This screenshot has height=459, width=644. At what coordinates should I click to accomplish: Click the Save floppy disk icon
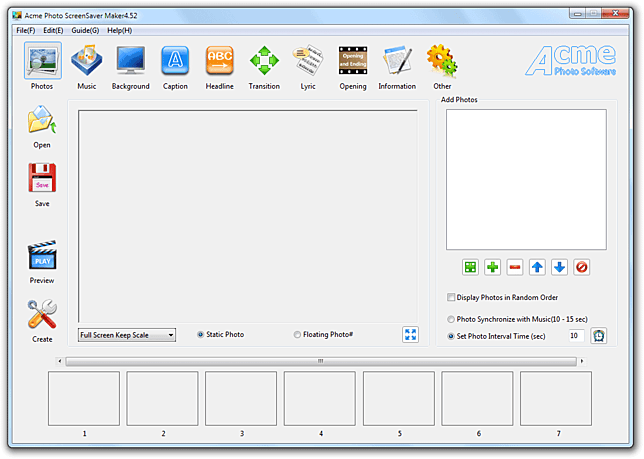[x=42, y=178]
